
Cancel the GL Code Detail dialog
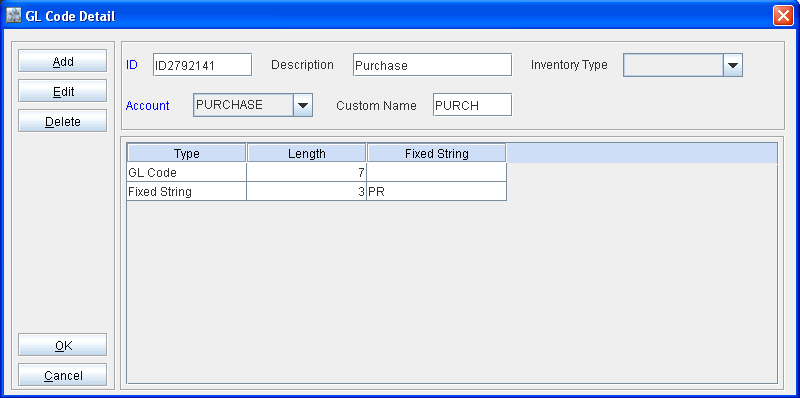point(63,375)
